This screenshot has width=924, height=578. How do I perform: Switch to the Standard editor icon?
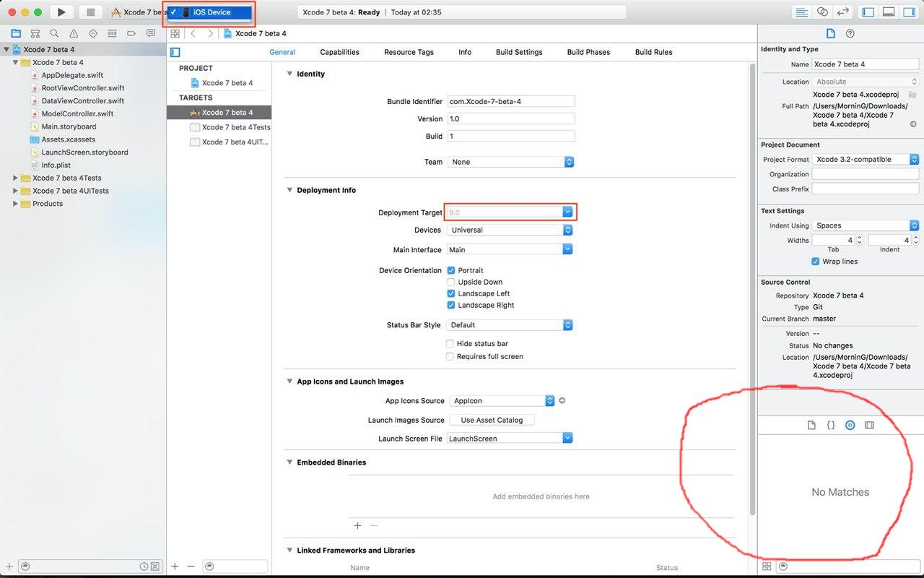tap(801, 12)
